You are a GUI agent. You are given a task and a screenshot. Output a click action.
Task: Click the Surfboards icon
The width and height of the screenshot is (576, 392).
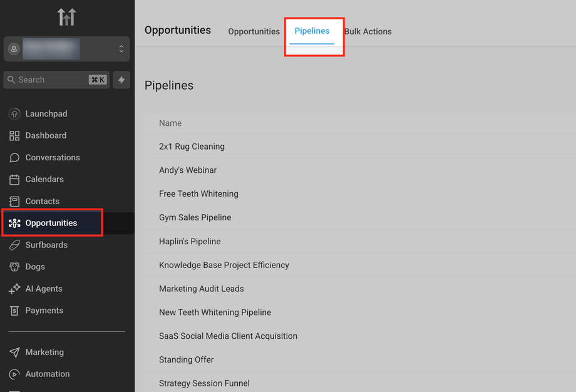(14, 245)
